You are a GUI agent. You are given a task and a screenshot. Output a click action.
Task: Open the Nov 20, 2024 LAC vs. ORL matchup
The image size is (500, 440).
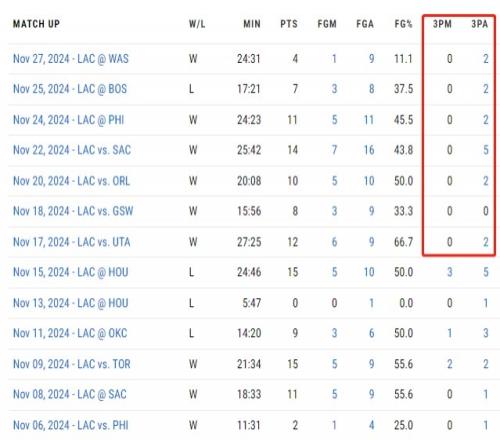click(71, 181)
